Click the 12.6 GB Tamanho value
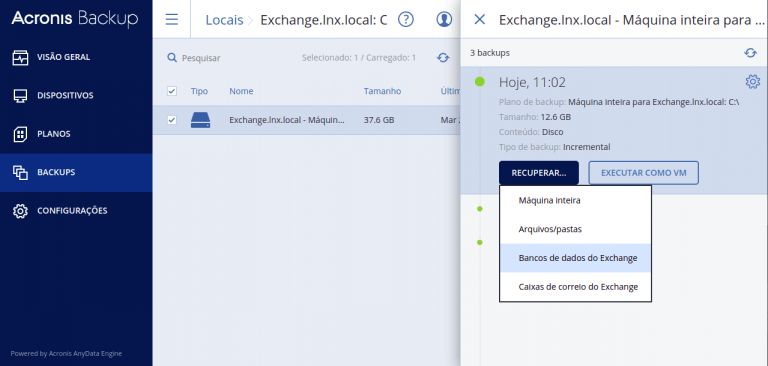The image size is (768, 366). [555, 117]
